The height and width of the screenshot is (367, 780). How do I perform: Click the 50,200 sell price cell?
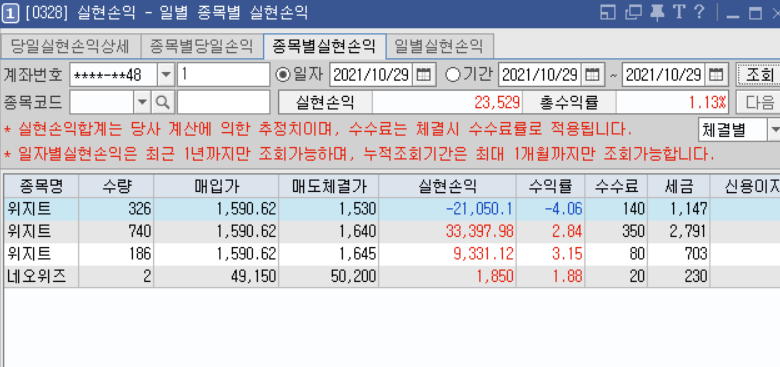tap(328, 276)
